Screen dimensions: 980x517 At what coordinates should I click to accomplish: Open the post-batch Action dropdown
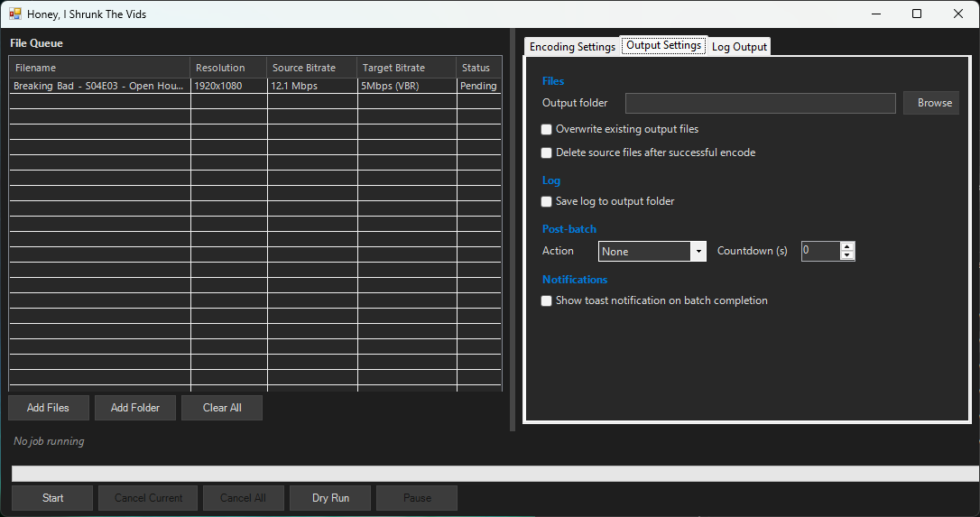[x=652, y=252]
